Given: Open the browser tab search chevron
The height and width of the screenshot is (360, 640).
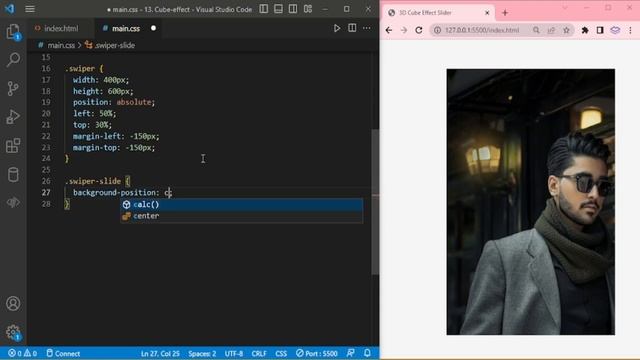Looking at the screenshot, I should (565, 8).
